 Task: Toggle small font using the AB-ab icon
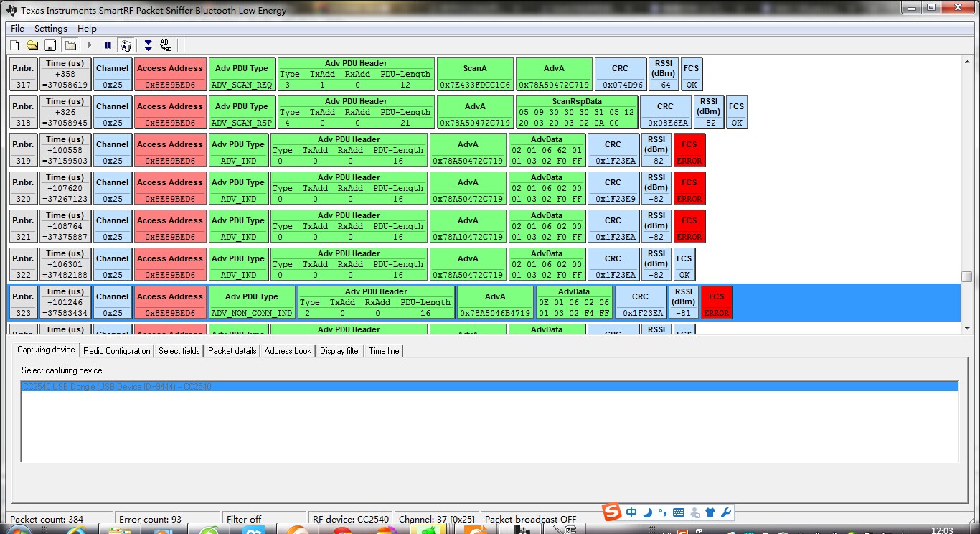(x=166, y=45)
